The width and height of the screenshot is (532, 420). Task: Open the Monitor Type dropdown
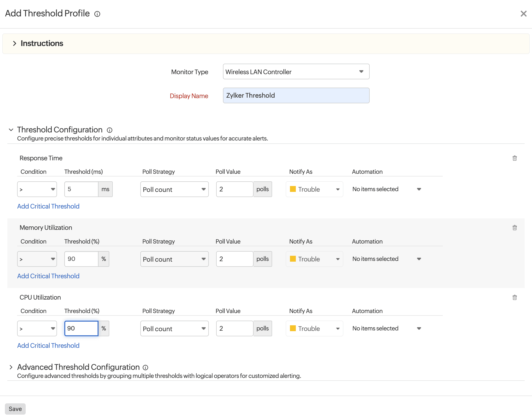[296, 71]
